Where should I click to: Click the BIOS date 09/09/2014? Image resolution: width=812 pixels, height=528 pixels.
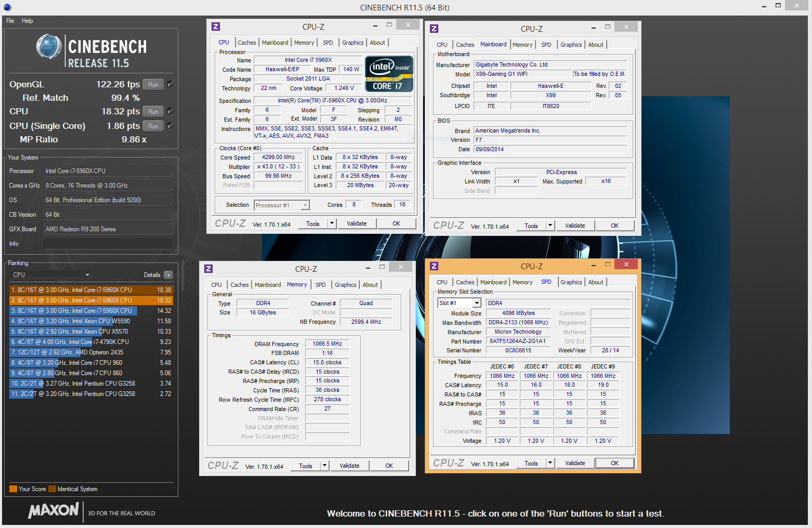pyautogui.click(x=550, y=149)
